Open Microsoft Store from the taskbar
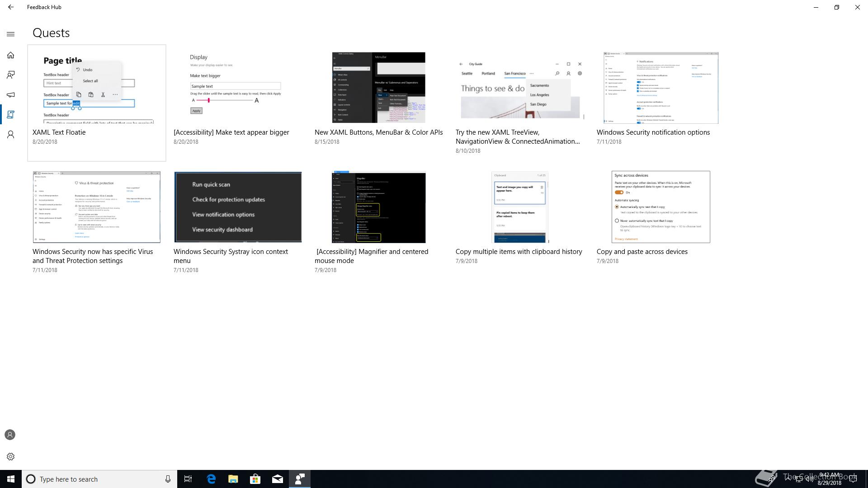The image size is (868, 488). click(255, 479)
